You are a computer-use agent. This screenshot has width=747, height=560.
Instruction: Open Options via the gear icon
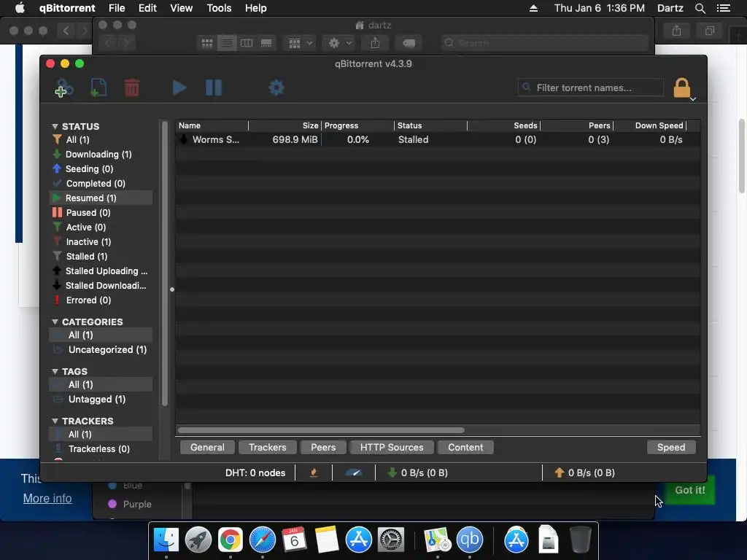(x=276, y=87)
